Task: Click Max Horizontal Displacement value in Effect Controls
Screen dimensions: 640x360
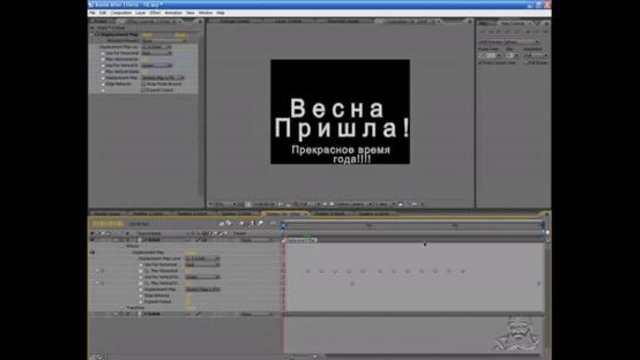Action: [144, 59]
